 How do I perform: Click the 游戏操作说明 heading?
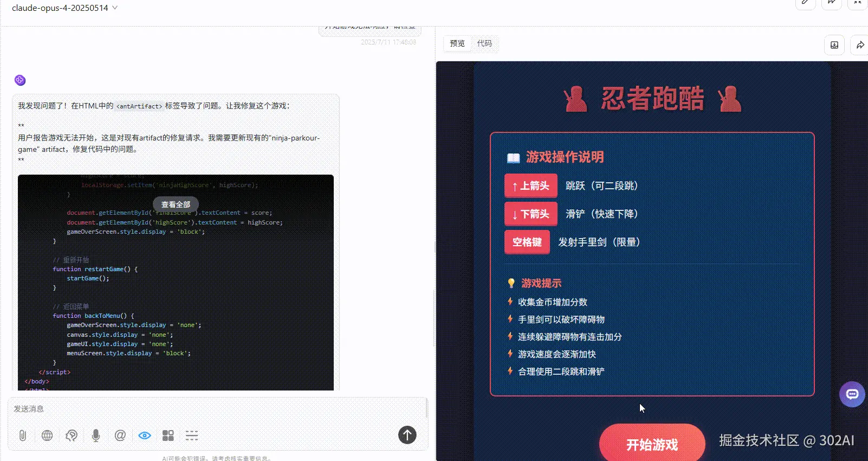click(565, 157)
